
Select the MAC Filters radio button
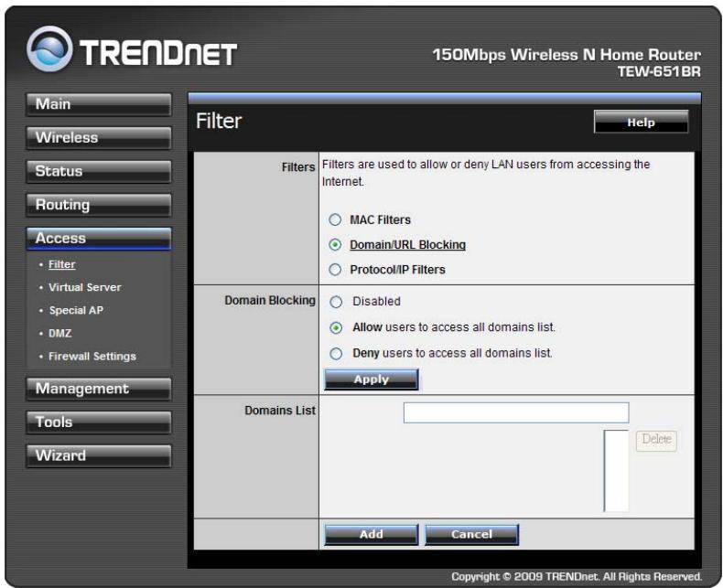coord(335,219)
